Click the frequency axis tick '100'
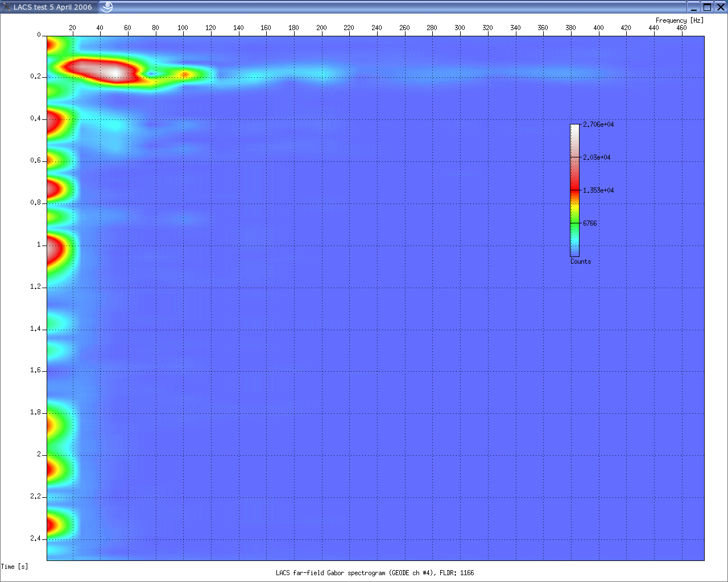Viewport: 728px width, 582px height. (x=183, y=28)
